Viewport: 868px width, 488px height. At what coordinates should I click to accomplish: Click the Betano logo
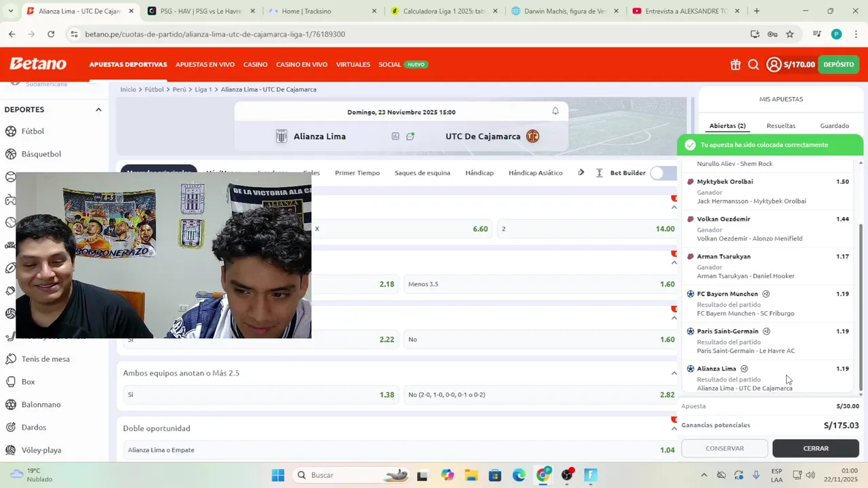(38, 64)
